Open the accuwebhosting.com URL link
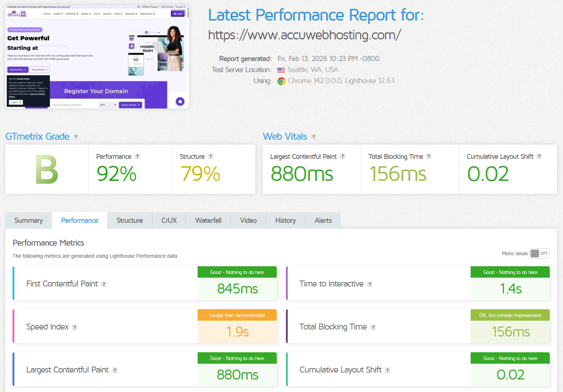This screenshot has width=563, height=392. [x=304, y=35]
